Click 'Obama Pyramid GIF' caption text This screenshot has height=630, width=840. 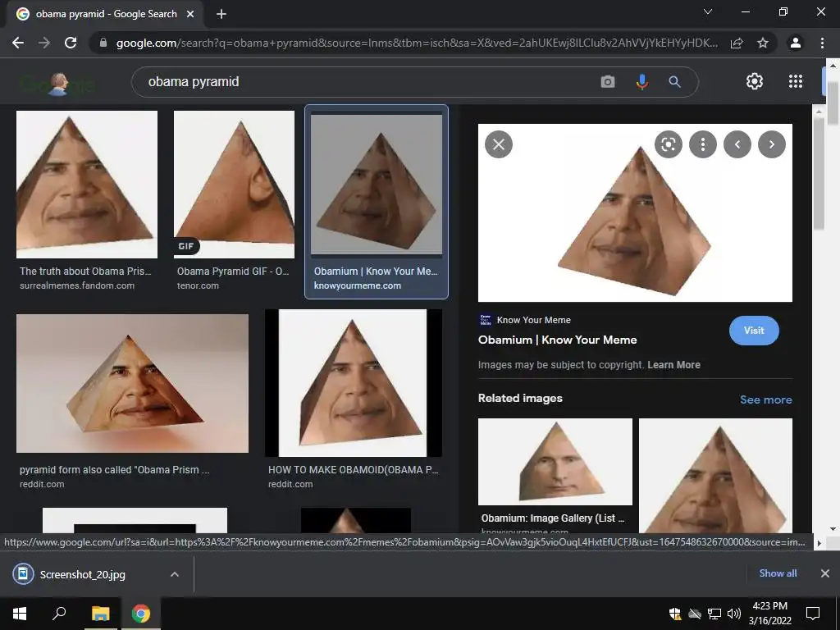pos(233,271)
